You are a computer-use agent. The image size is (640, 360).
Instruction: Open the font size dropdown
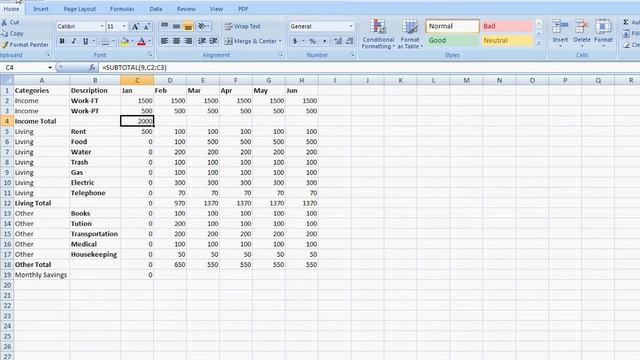pyautogui.click(x=124, y=27)
